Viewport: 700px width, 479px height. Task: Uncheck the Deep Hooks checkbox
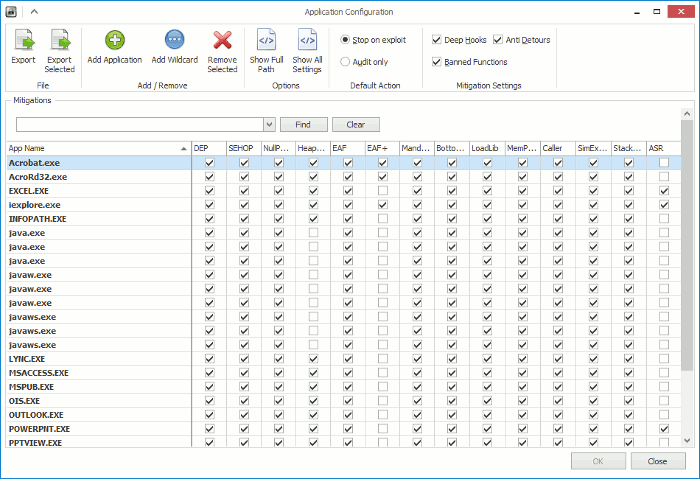(437, 40)
